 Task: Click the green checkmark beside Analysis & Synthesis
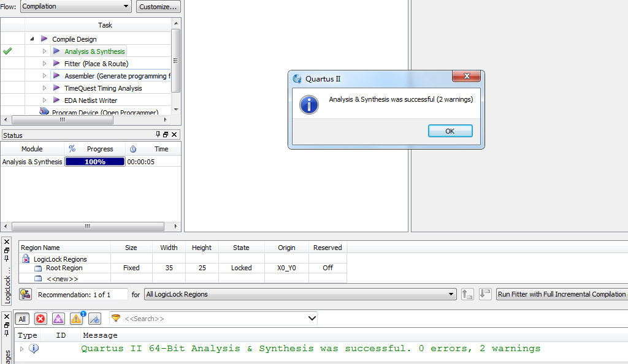point(7,51)
